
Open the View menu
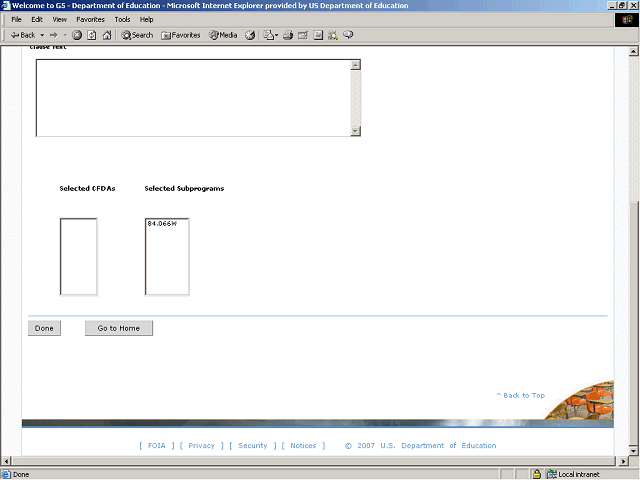click(59, 19)
